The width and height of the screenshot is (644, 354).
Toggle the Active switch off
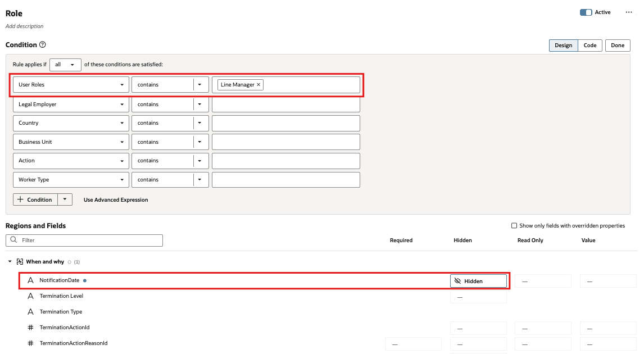point(586,12)
